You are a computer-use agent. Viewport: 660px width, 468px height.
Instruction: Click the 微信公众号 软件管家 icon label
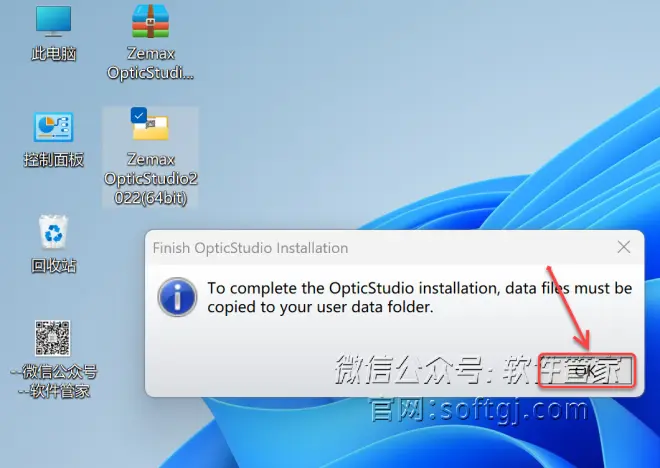point(53,381)
